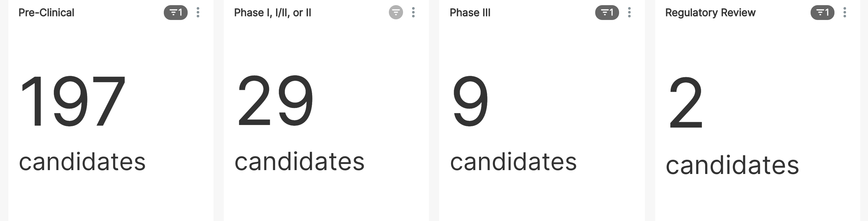Click the Regulatory Review count of 2

(686, 102)
